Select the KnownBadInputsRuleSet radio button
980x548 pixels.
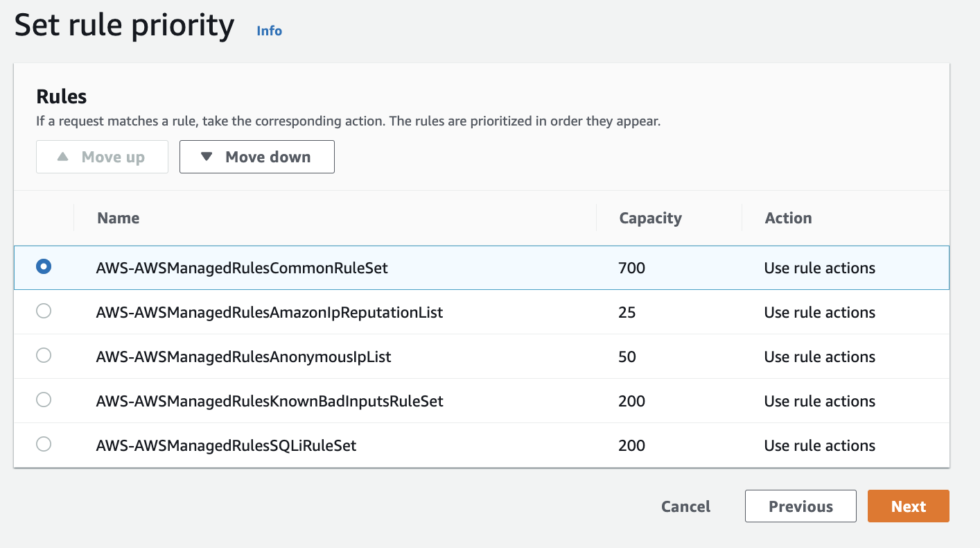tap(44, 400)
